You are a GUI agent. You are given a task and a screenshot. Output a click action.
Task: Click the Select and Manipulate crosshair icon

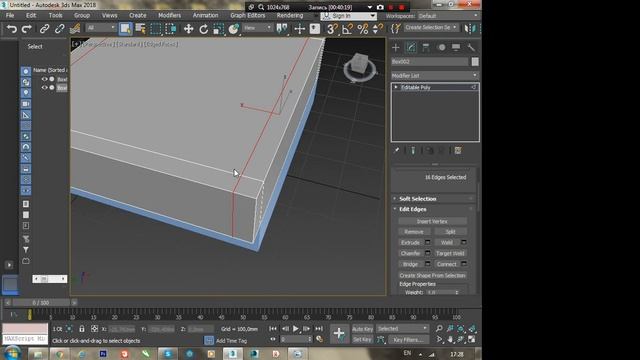(300, 29)
